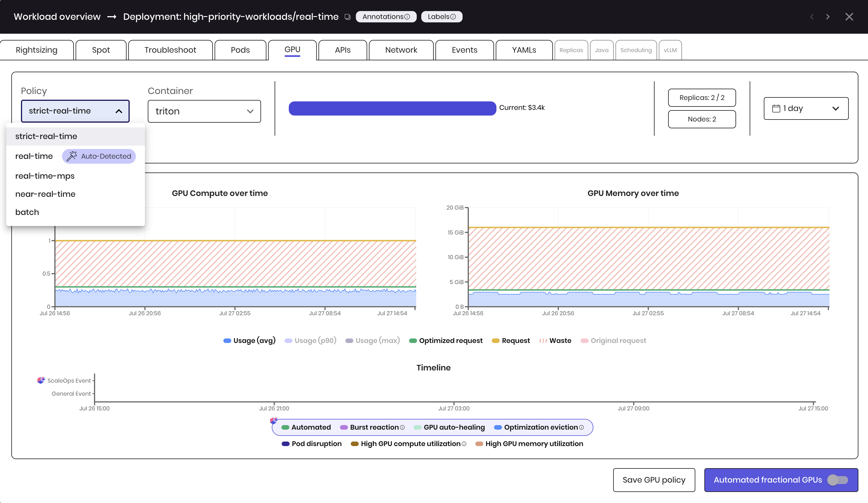Toggle GPU auto-healing timeline legend

click(449, 427)
